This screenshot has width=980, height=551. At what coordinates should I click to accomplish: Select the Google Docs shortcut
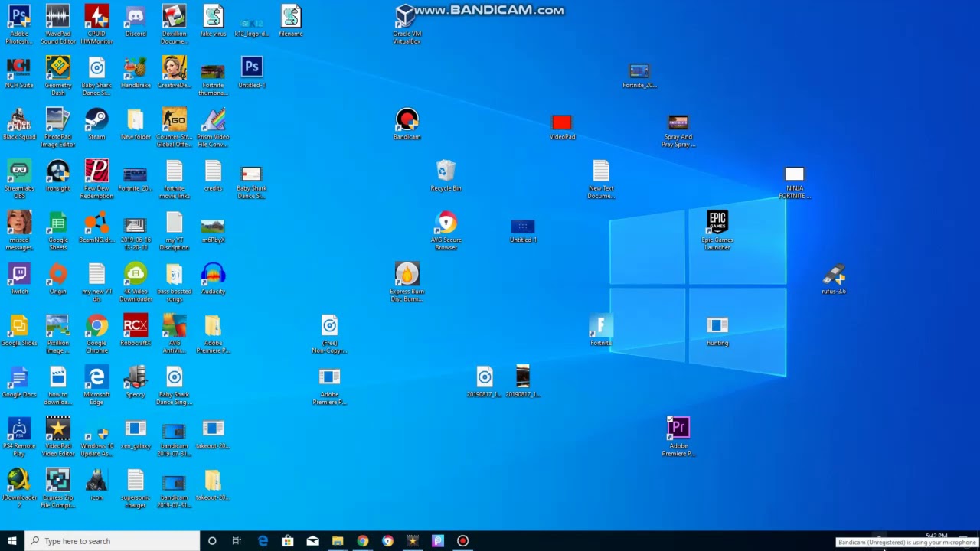tap(19, 381)
